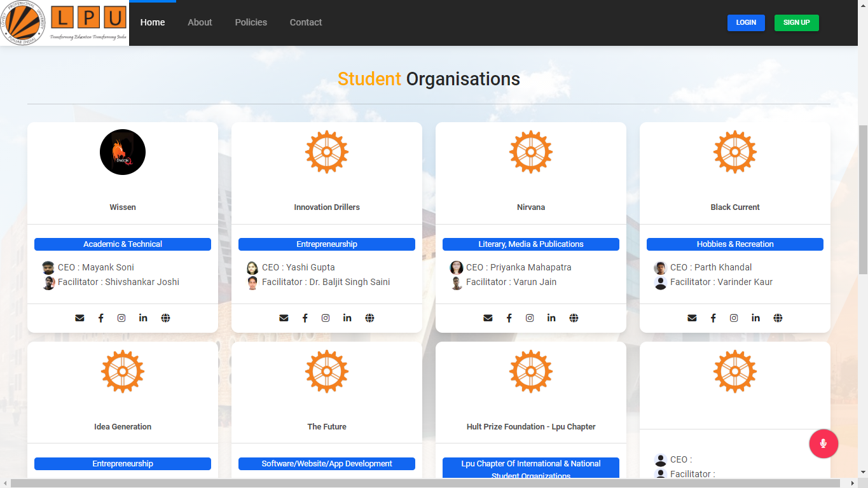This screenshot has height=488, width=868.
Task: Click Black Current's Facebook icon
Action: coord(713,317)
